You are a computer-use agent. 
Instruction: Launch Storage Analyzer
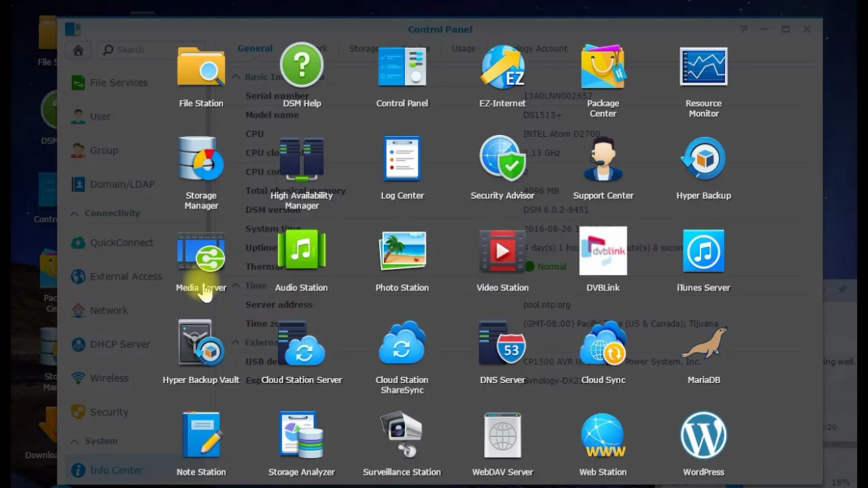pos(301,436)
